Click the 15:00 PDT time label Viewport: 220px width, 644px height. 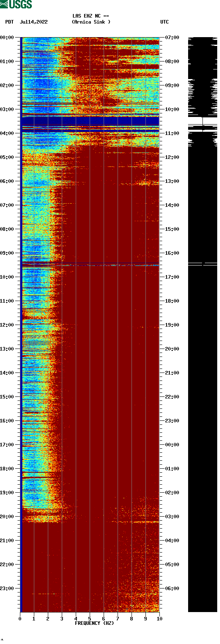point(7,397)
